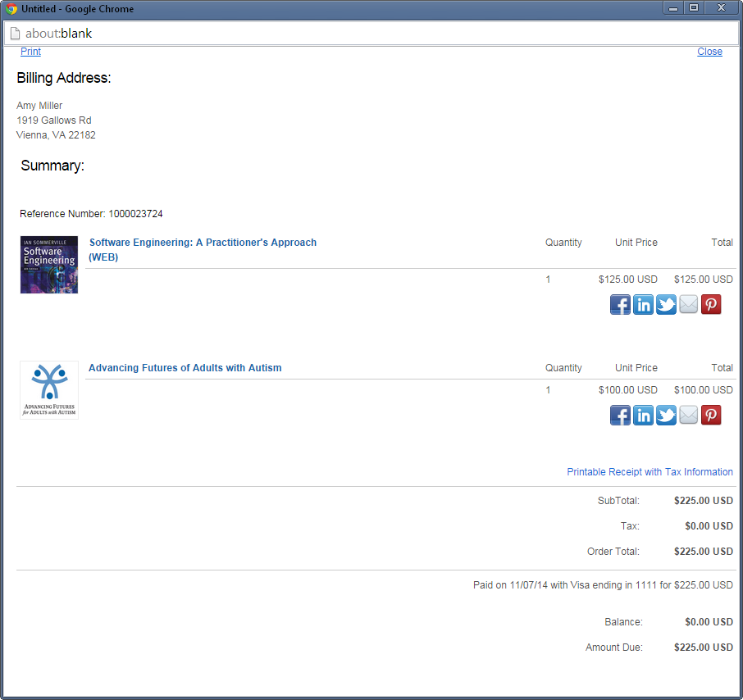Email the Software Engineering item

[x=689, y=305]
